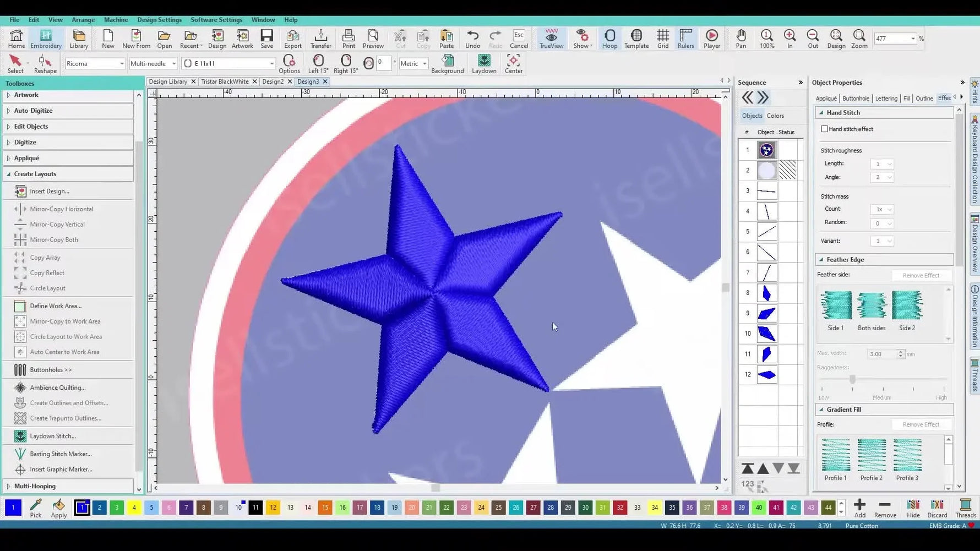Select object 8 in the Sequence list

coord(766,293)
